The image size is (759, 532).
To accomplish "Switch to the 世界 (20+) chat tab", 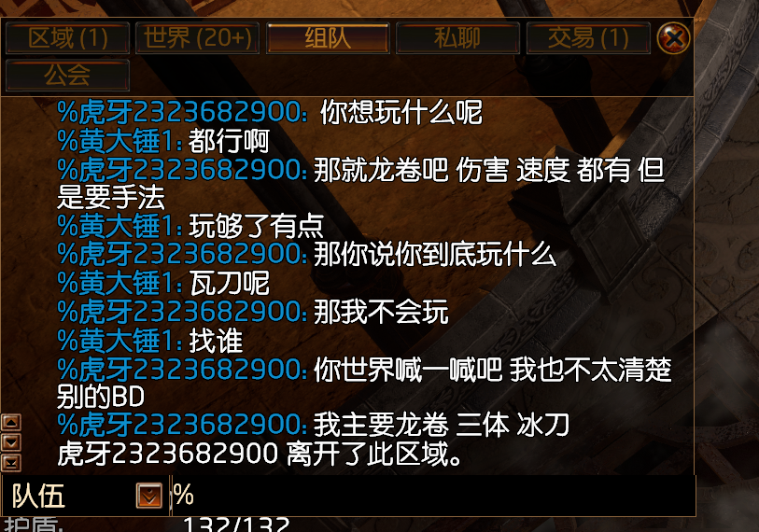I will [198, 37].
